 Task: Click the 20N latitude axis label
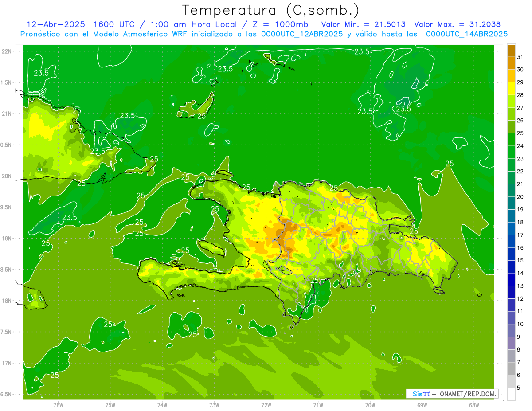(x=8, y=176)
